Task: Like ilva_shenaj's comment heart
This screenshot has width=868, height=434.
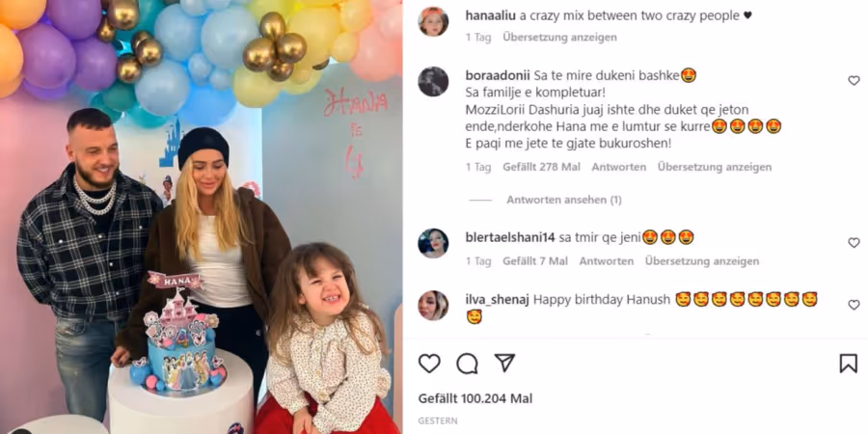Action: point(854,305)
